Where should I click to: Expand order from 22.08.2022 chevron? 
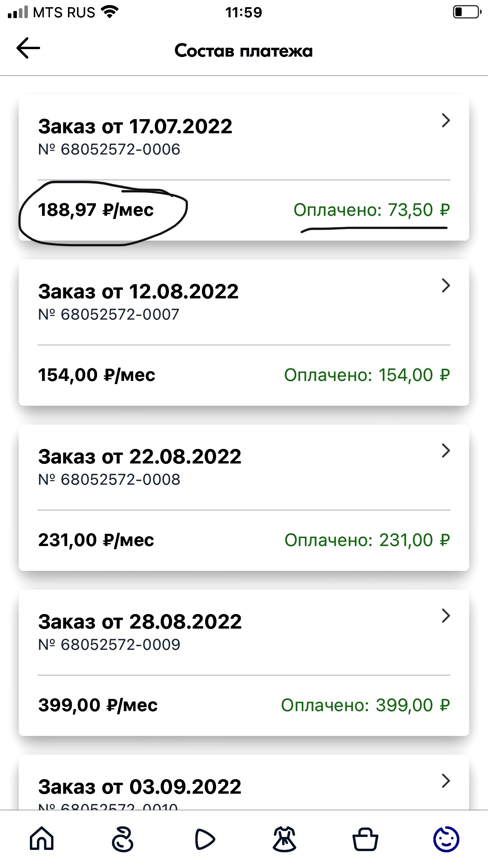pos(446,451)
